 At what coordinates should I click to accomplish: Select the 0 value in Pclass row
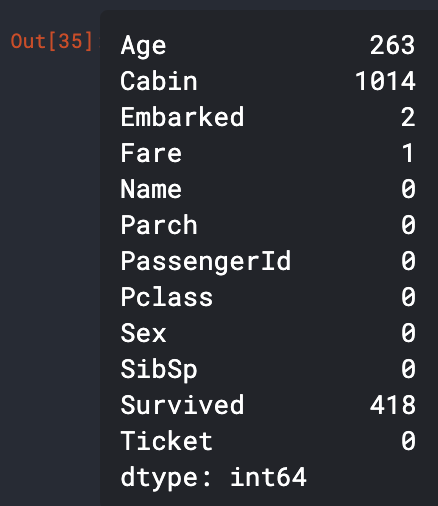point(408,297)
